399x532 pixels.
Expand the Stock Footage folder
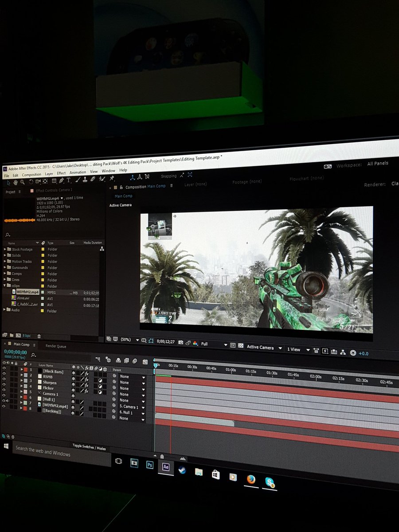coord(5,249)
